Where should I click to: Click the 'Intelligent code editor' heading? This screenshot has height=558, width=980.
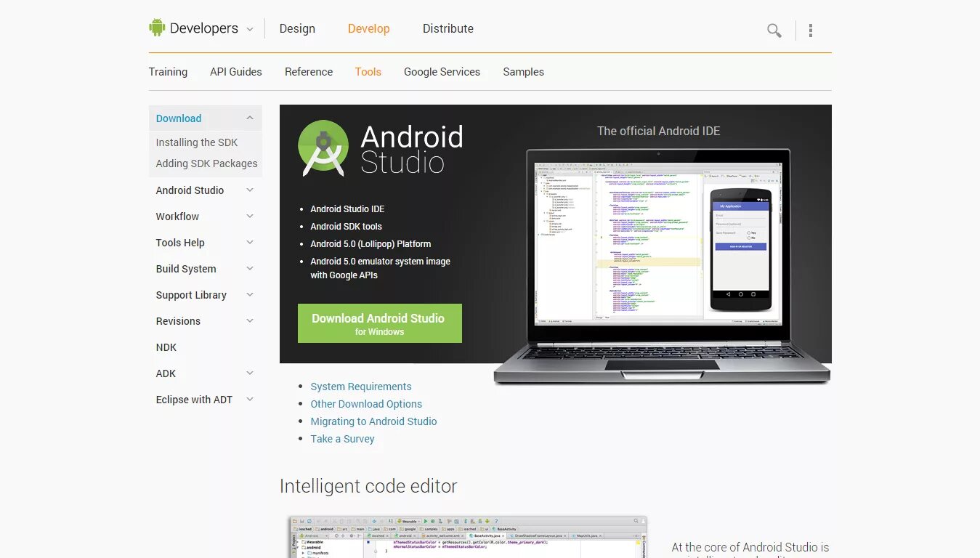click(x=368, y=486)
